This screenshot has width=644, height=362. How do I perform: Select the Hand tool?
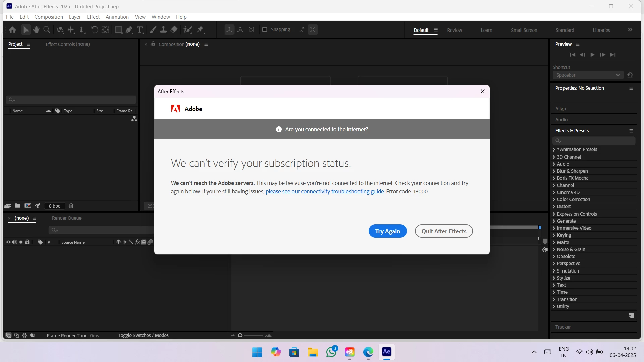(36, 30)
